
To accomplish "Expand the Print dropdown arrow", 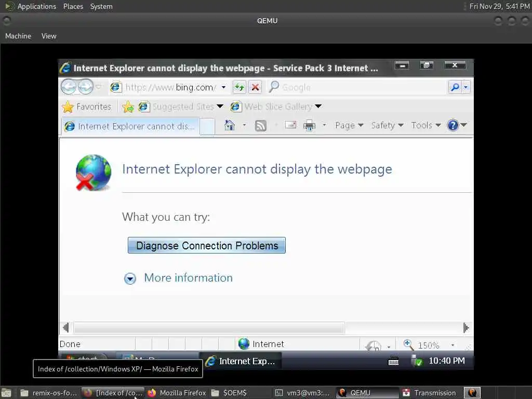I will point(324,125).
